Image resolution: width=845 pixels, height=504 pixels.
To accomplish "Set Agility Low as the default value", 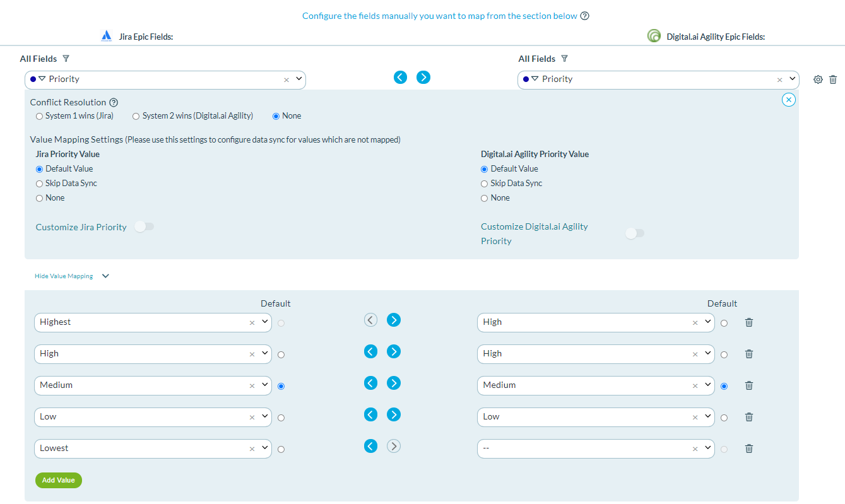I will tap(724, 418).
